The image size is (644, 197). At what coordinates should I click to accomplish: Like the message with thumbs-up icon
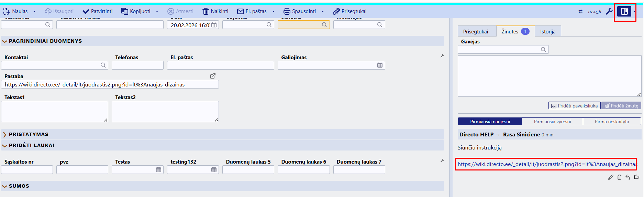pyautogui.click(x=636, y=177)
